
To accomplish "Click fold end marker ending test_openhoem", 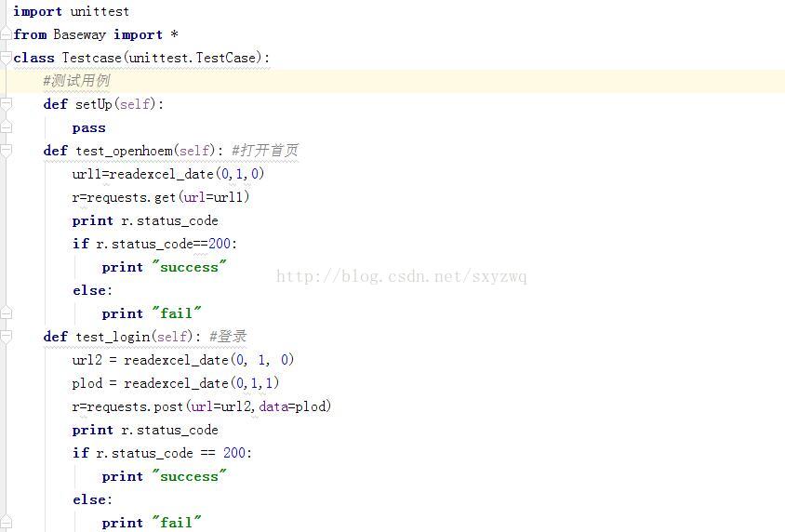I will click(x=6, y=313).
